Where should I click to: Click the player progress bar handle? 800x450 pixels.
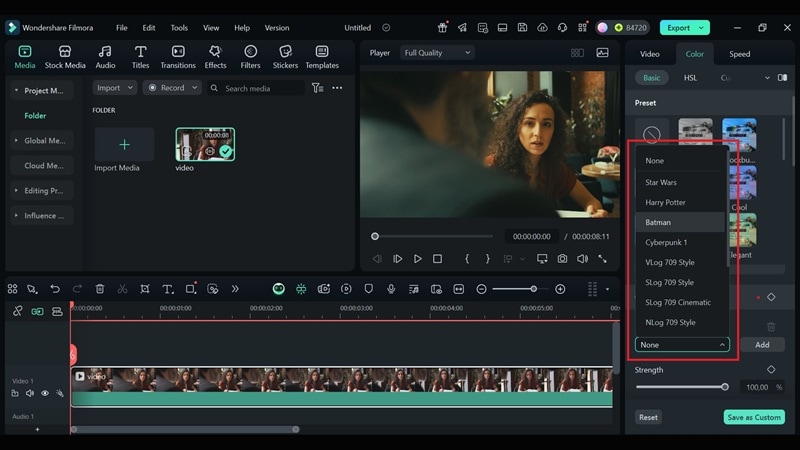[375, 236]
